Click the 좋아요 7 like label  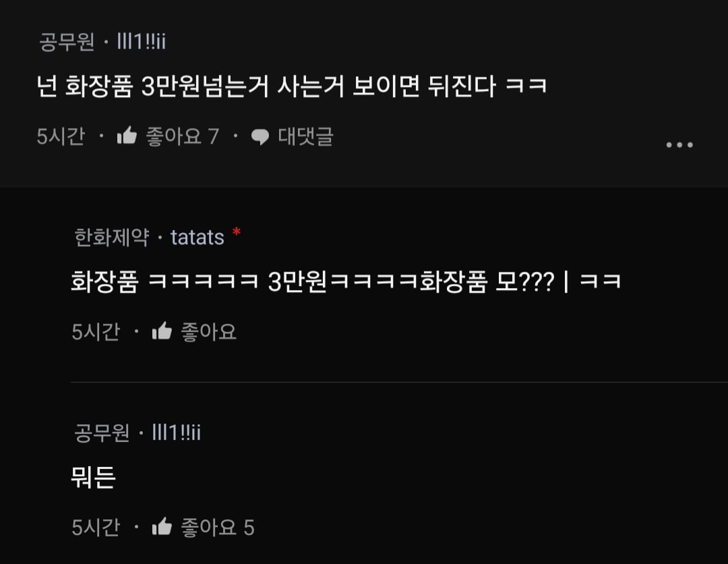point(183,136)
